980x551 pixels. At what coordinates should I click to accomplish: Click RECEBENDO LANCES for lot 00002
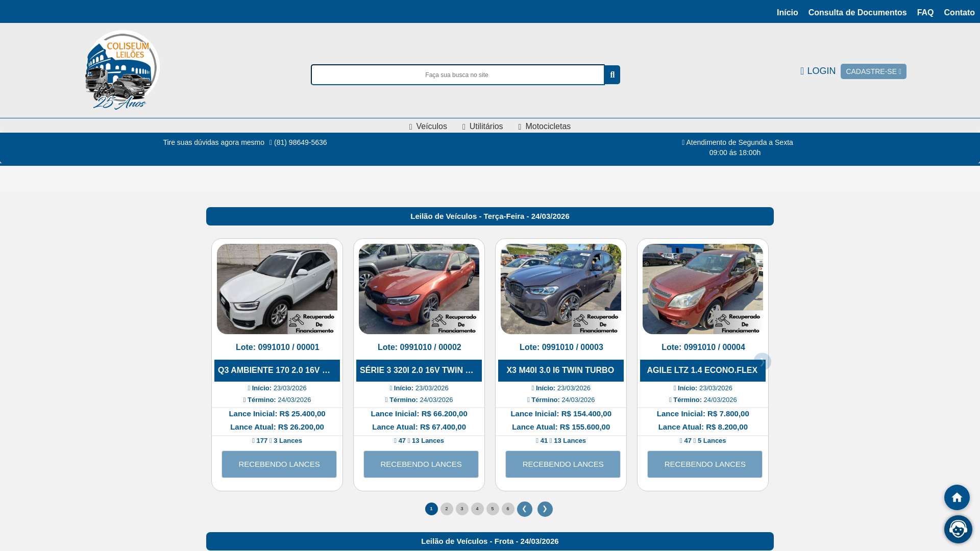click(421, 464)
